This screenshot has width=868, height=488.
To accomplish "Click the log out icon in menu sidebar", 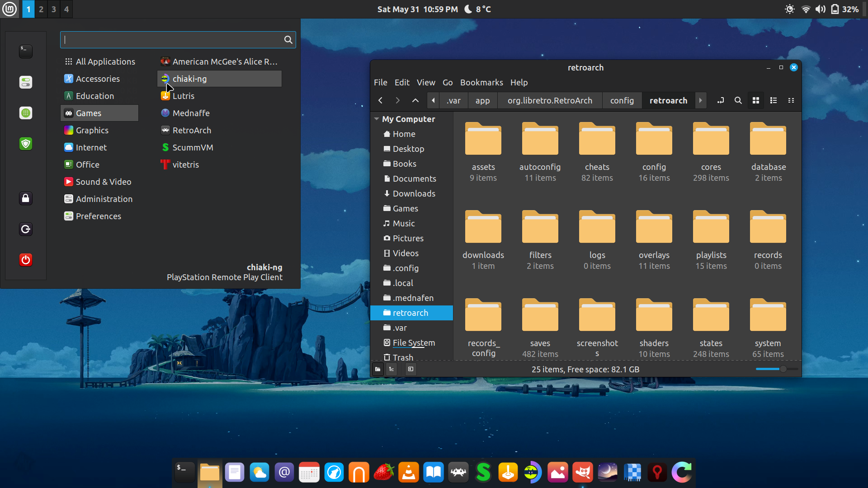I will pos(26,229).
